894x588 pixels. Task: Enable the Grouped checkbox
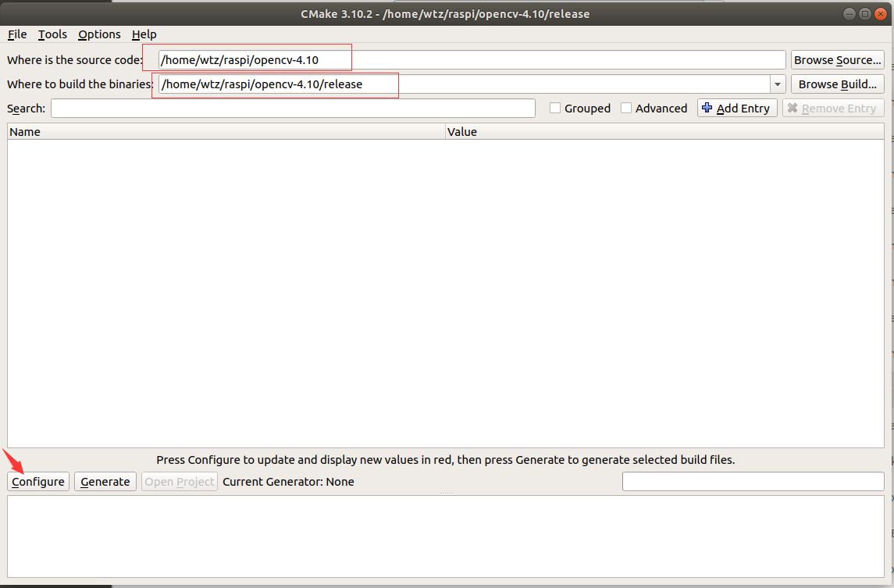point(555,108)
